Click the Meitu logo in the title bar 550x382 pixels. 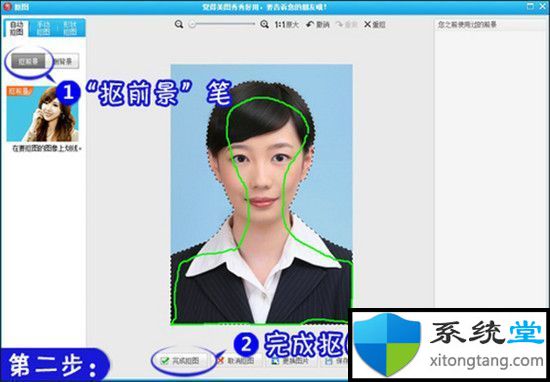(x=7, y=6)
